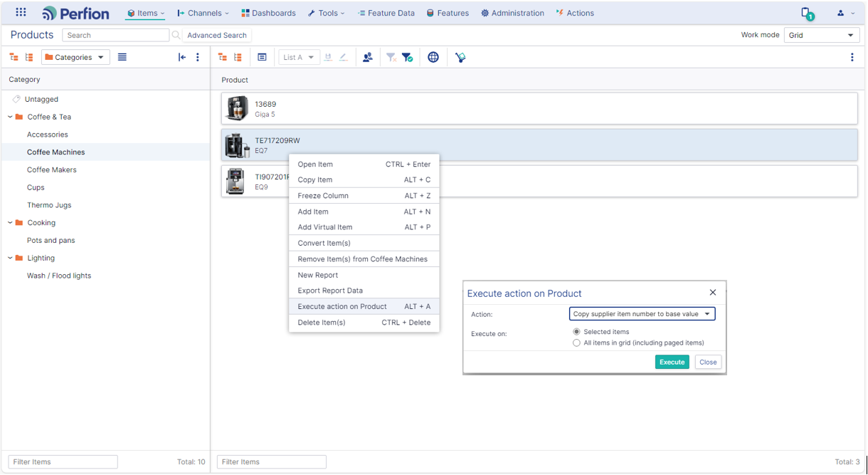Open the Work mode Grid dropdown
Screen dimensions: 868x475
click(822, 35)
